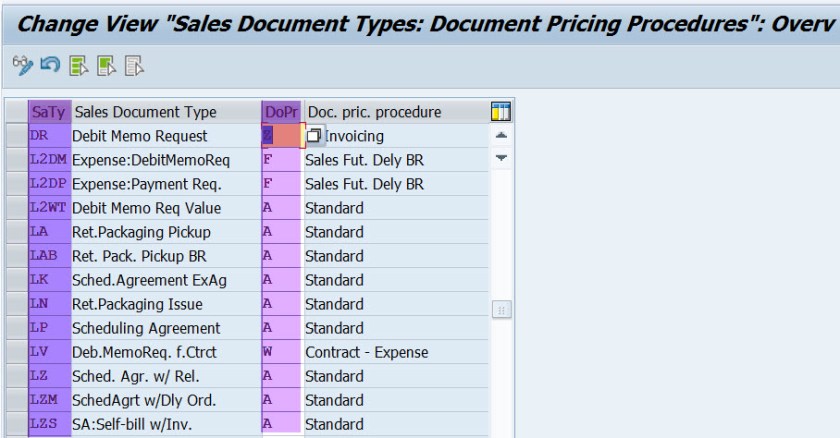This screenshot has width=840, height=438.
Task: Select the row marker for Ret.Packaging Issue
Action: [16, 304]
